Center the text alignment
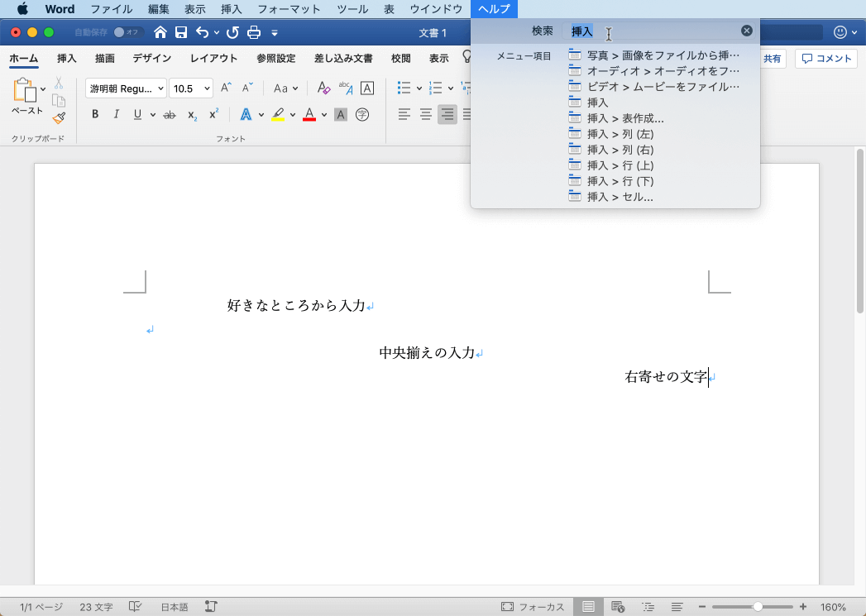The width and height of the screenshot is (866, 616). click(x=426, y=115)
